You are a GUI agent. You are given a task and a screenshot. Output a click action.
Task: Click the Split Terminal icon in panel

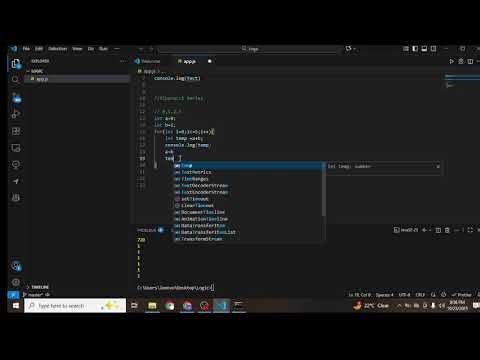tap(438, 230)
